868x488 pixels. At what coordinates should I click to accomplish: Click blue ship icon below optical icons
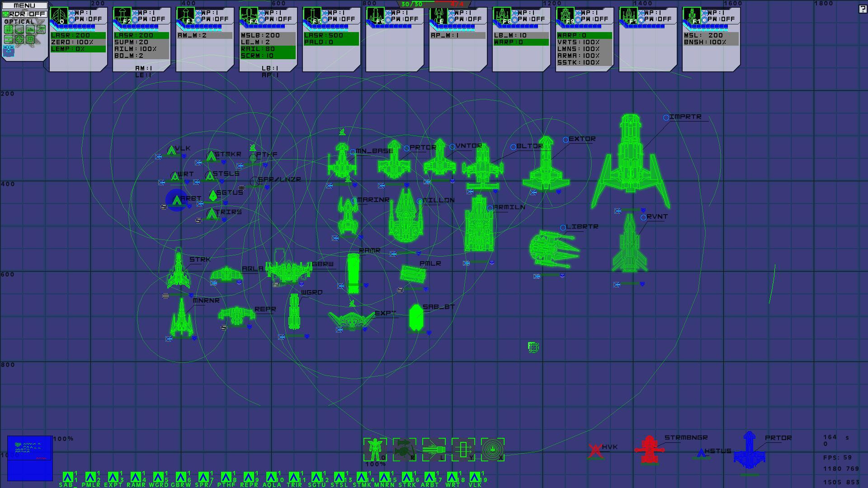coord(9,51)
